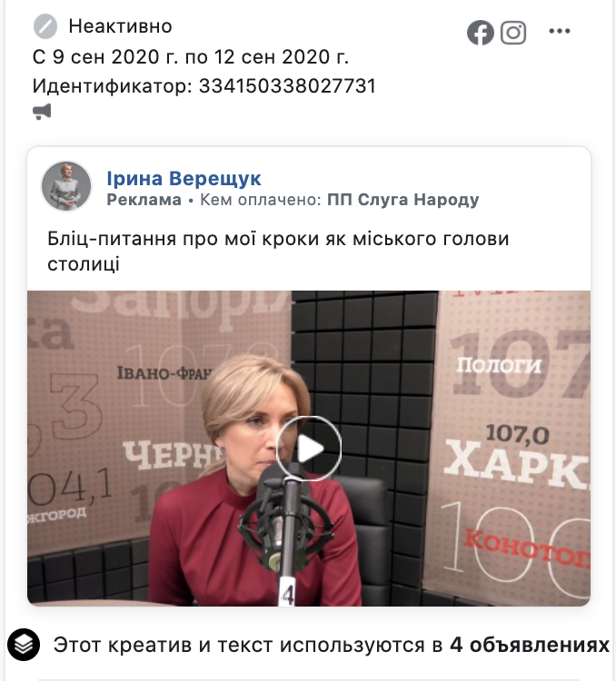The height and width of the screenshot is (681, 616).
Task: Click the bold 4 объявлениях text
Action: pos(530,645)
